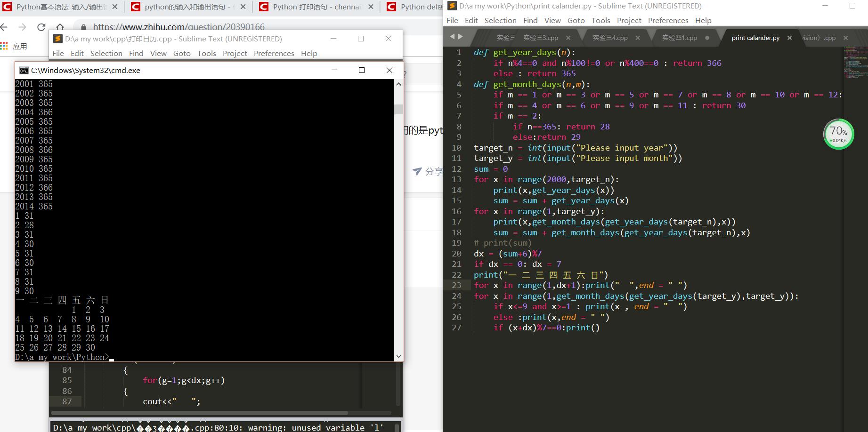Switch to the 实验三4.cpp tab
This screenshot has height=432, width=868.
pos(610,38)
